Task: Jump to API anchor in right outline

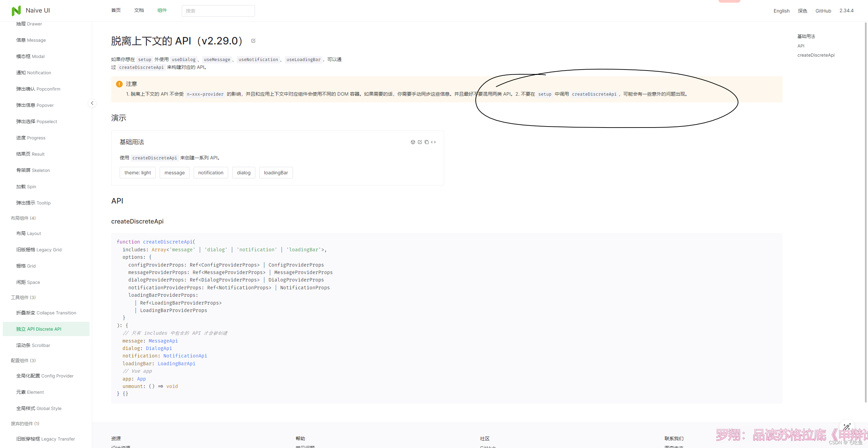Action: click(801, 46)
